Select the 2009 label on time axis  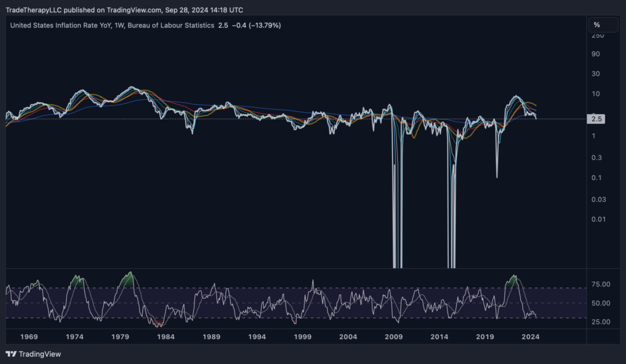(x=394, y=337)
